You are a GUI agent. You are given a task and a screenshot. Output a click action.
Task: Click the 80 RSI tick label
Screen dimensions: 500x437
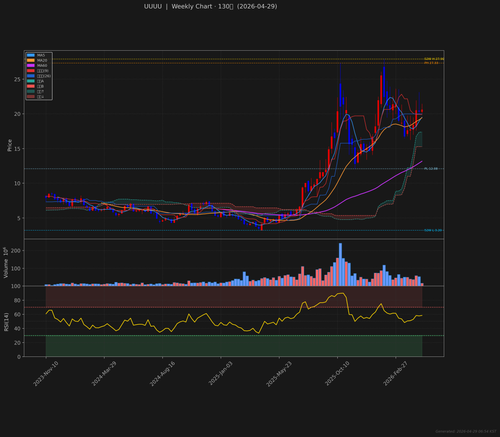pyautogui.click(x=17, y=301)
